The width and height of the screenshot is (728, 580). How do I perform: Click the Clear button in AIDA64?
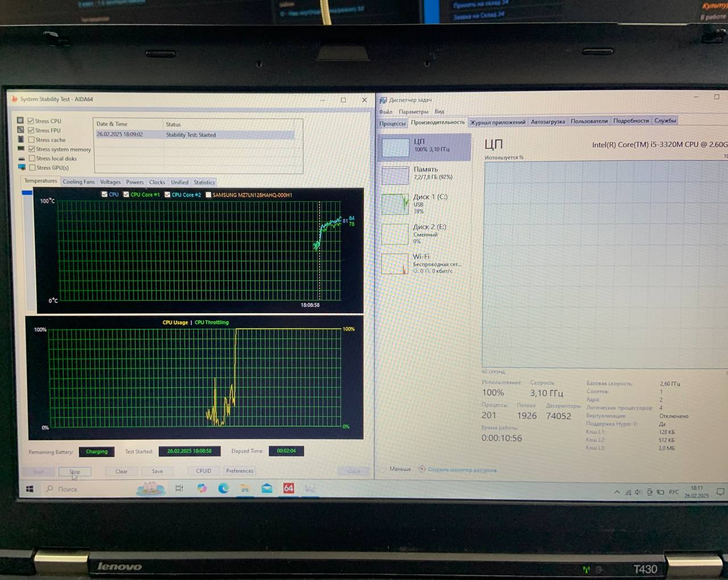122,471
